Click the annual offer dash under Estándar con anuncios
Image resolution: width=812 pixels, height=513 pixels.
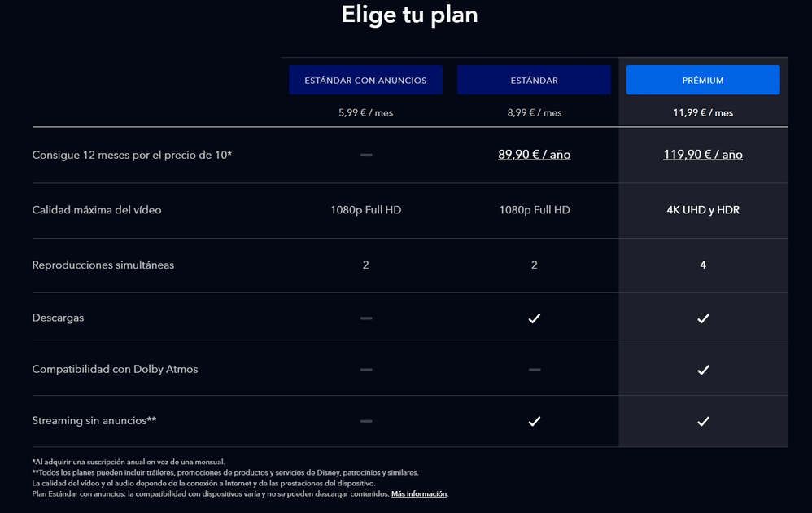pos(365,155)
